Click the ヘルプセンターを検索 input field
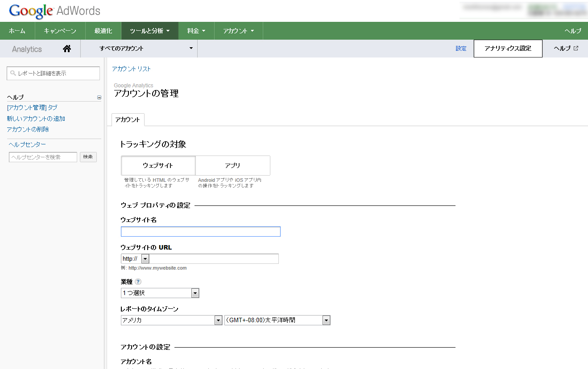The width and height of the screenshot is (588, 369). coord(43,157)
